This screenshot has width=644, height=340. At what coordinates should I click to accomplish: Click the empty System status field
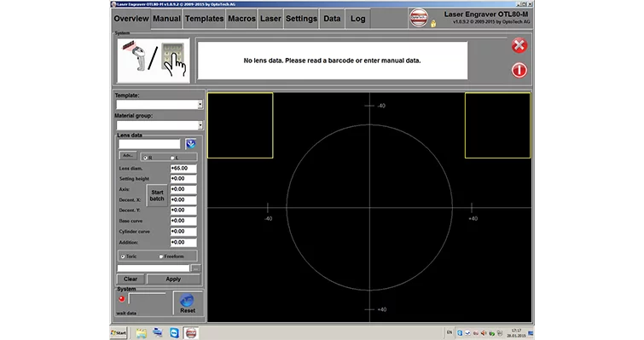(148, 298)
